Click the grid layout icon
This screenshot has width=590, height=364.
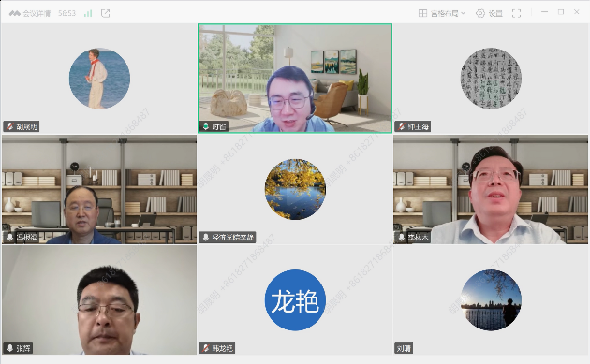[x=422, y=13]
